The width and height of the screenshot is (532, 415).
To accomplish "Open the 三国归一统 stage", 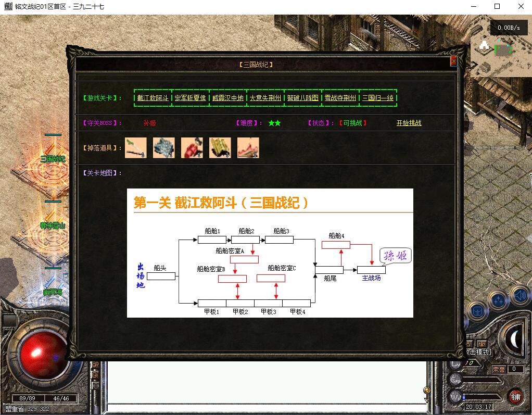I will (378, 98).
